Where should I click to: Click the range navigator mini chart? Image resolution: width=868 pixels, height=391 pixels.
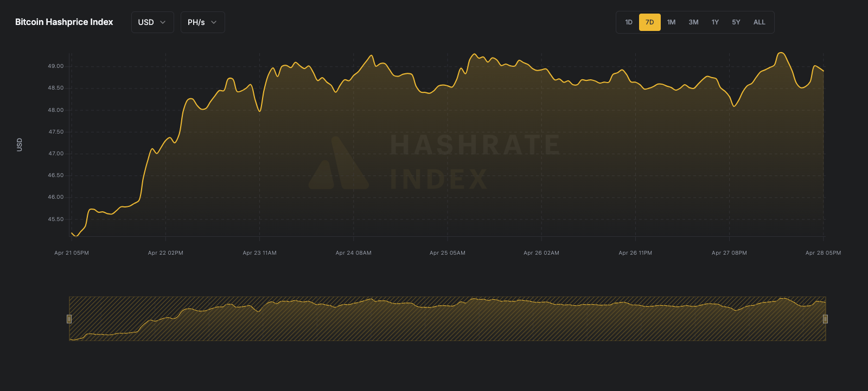[448, 319]
